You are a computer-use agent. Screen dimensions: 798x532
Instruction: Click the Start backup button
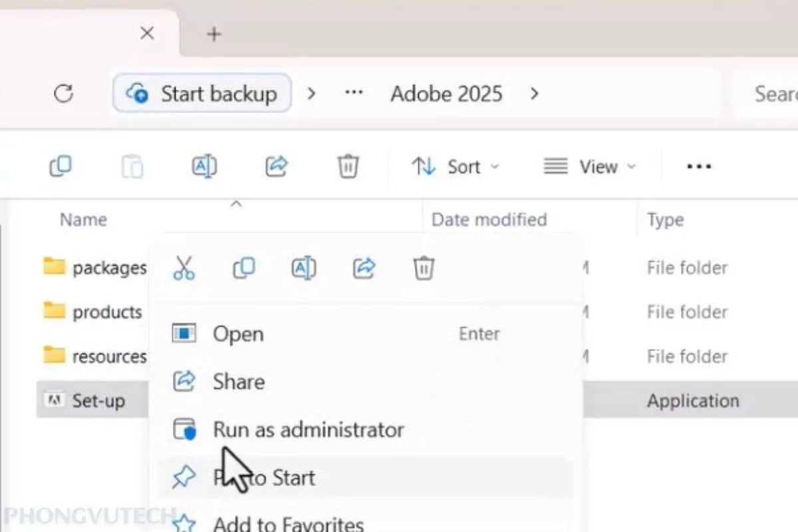coord(203,94)
